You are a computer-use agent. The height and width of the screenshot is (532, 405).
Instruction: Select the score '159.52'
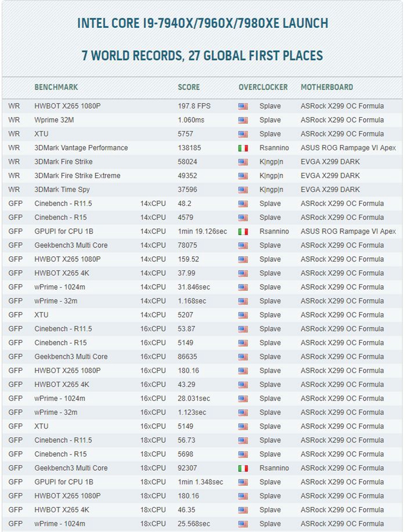tap(189, 259)
